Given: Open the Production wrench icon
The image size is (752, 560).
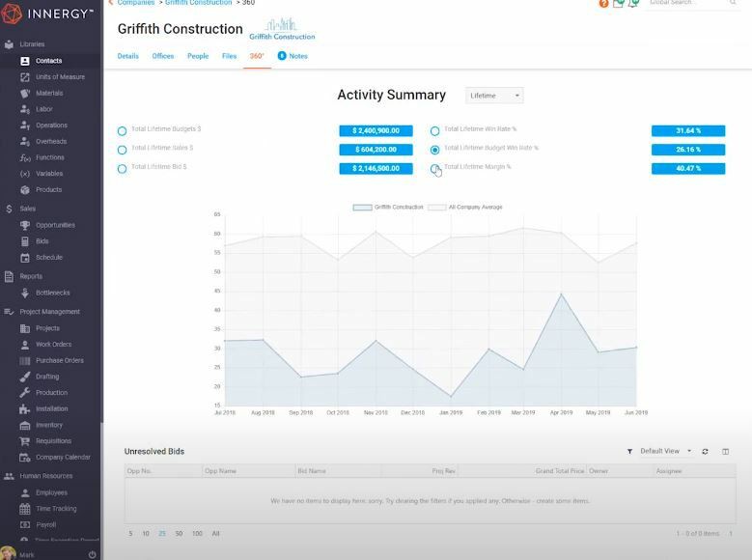Looking at the screenshot, I should (x=25, y=393).
